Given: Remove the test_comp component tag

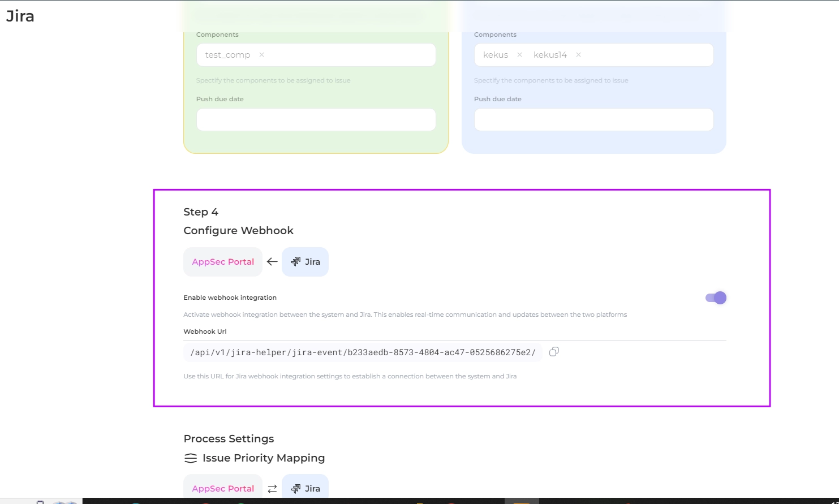Looking at the screenshot, I should pyautogui.click(x=261, y=55).
